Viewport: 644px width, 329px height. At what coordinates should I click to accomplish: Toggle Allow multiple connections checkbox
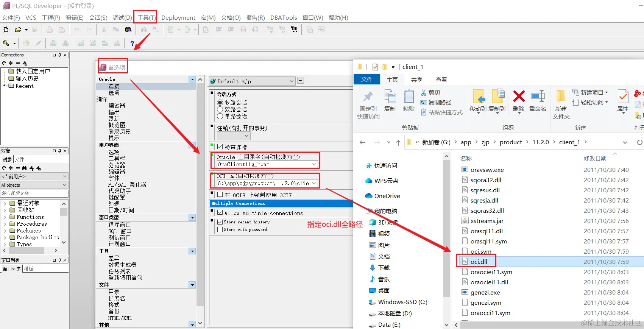[220, 213]
